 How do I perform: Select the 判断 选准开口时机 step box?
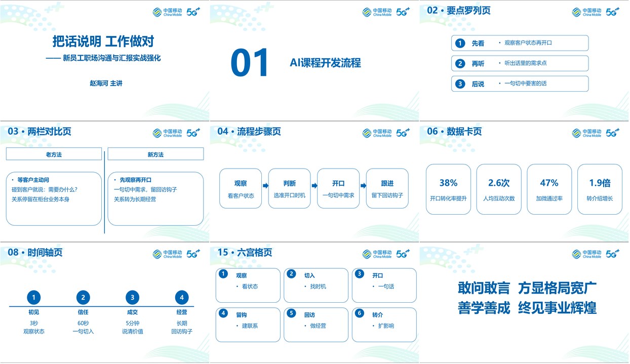[290, 188]
